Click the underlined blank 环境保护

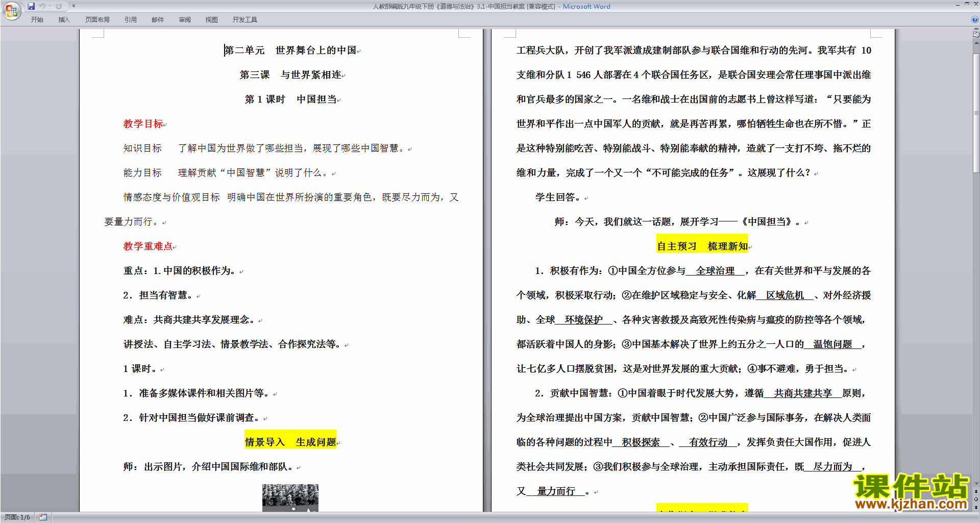tap(584, 320)
